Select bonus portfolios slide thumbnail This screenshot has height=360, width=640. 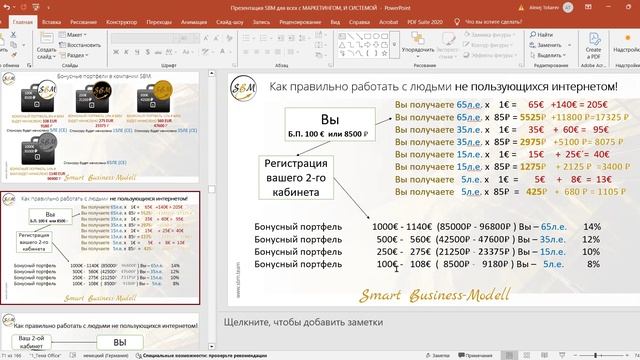point(100,127)
